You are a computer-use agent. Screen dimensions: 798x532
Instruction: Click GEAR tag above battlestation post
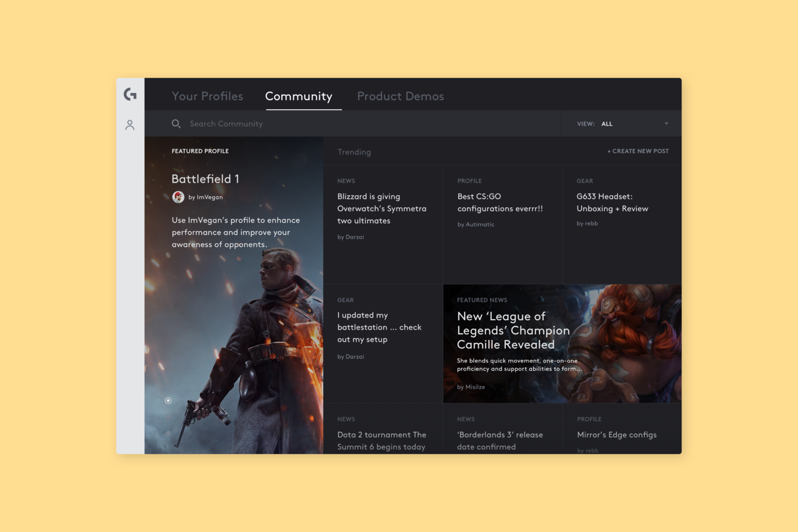click(345, 300)
